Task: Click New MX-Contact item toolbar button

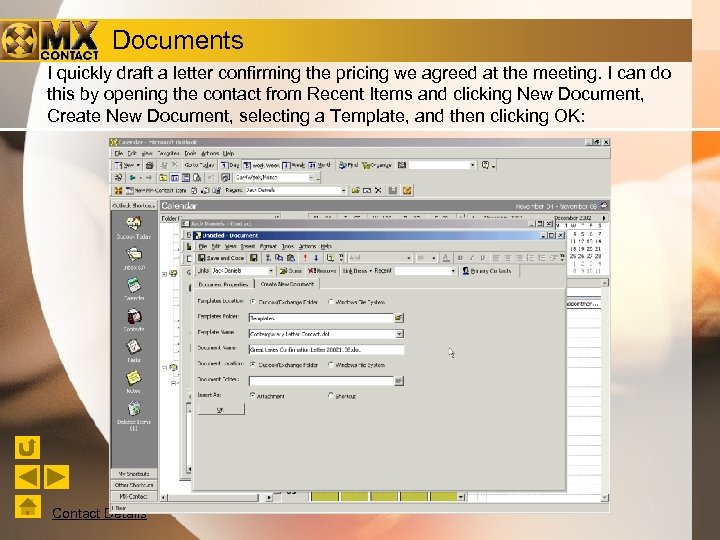Action: pyautogui.click(x=156, y=190)
